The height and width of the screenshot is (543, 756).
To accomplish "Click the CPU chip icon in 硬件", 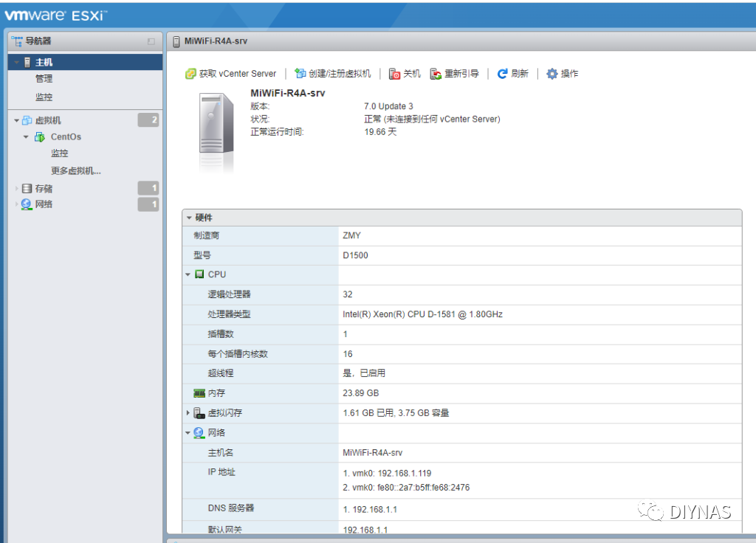I will 199,274.
